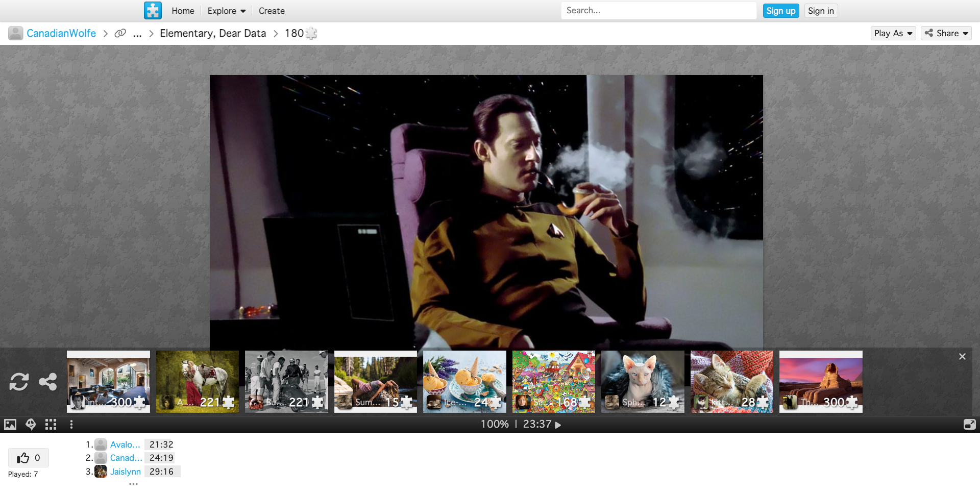Screen dimensions: 980x494
Task: Open the breadcrumb ellipsis
Action: click(137, 34)
